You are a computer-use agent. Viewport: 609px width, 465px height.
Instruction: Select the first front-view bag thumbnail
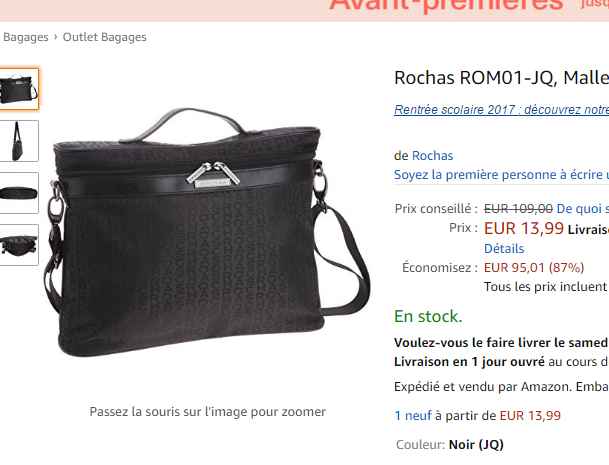19,89
